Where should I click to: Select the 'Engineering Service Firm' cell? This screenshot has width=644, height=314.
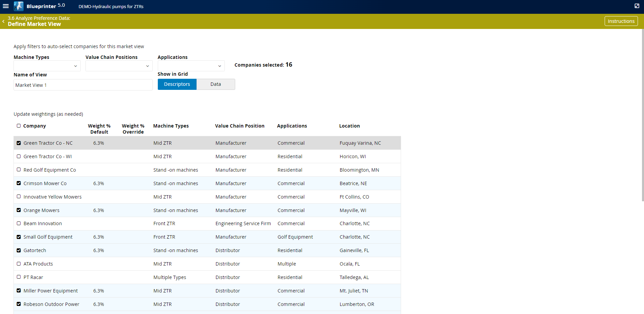point(243,223)
